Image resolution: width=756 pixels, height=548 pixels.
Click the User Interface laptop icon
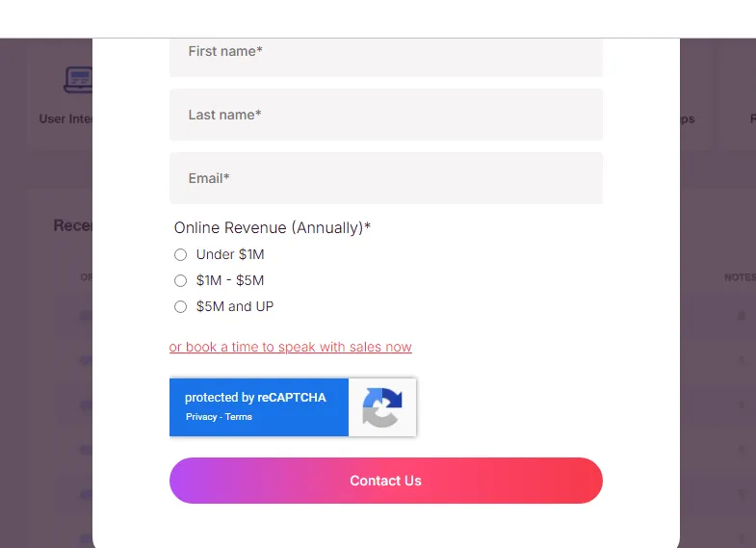click(x=77, y=79)
